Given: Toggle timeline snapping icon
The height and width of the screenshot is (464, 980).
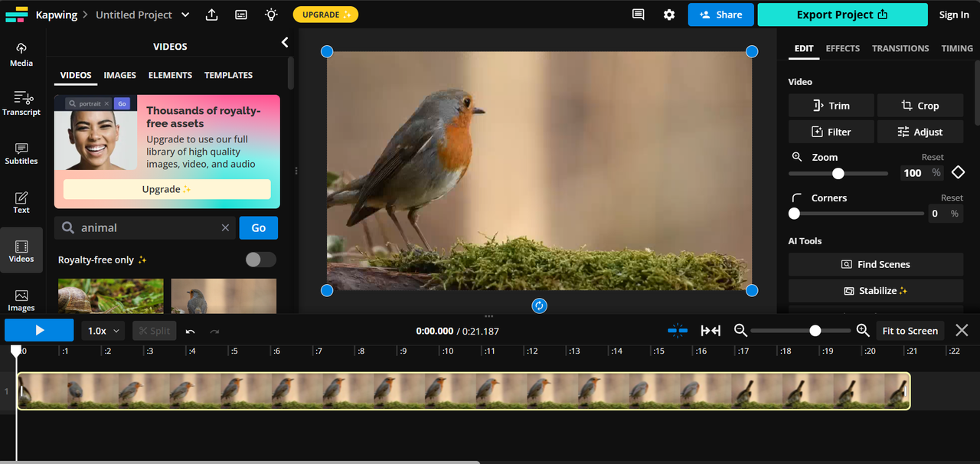Looking at the screenshot, I should tap(678, 330).
